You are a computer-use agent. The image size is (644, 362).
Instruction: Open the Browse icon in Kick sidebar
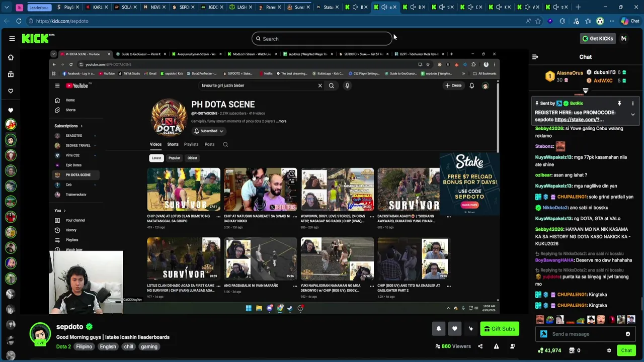pyautogui.click(x=11, y=74)
